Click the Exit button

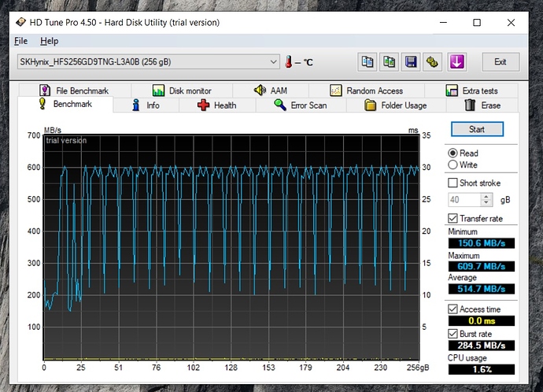501,62
